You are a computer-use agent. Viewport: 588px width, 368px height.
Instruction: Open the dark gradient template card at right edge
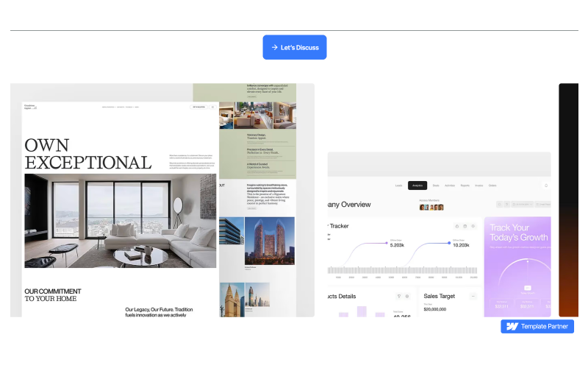[x=568, y=200]
